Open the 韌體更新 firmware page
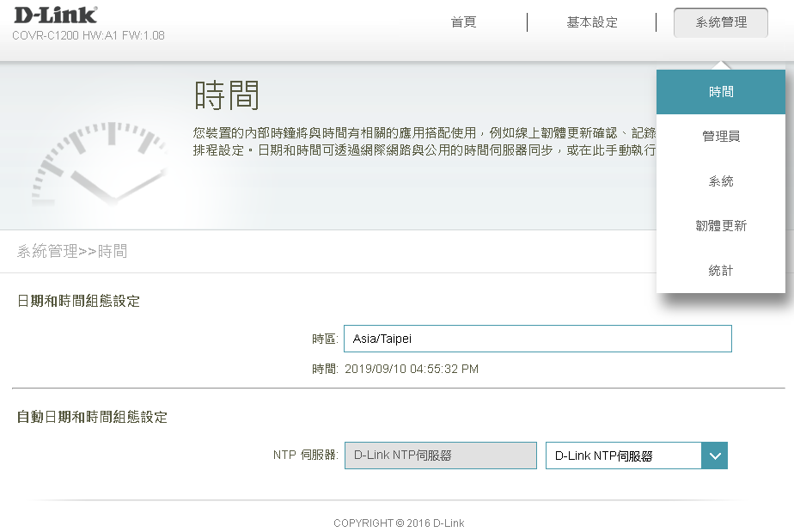 720,226
